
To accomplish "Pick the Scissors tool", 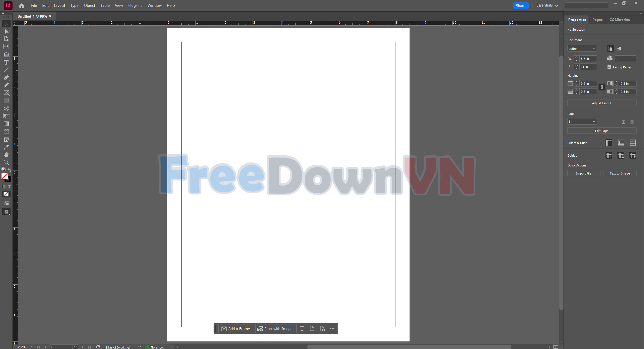I will tap(6, 109).
